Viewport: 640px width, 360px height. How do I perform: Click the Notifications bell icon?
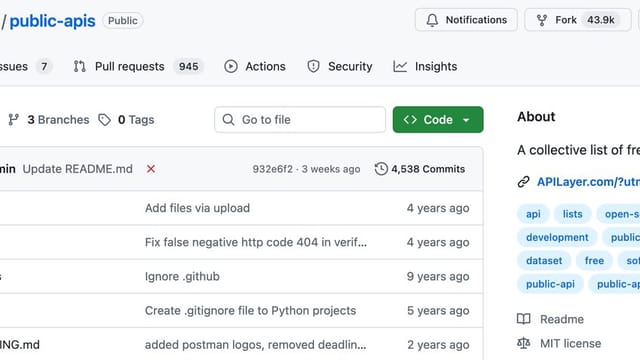432,20
